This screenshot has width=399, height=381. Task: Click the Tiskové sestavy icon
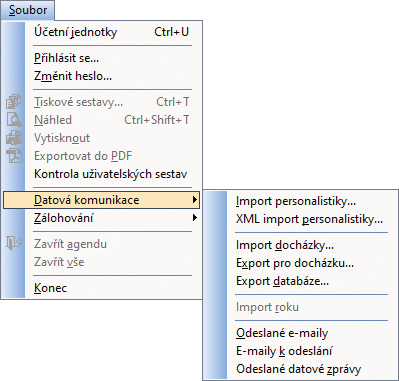[x=14, y=102]
